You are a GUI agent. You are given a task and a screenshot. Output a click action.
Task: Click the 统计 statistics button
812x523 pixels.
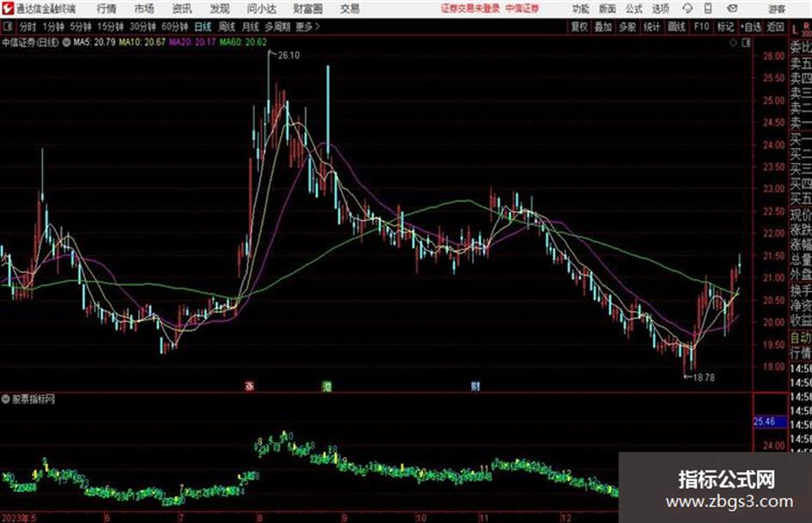[x=651, y=27]
